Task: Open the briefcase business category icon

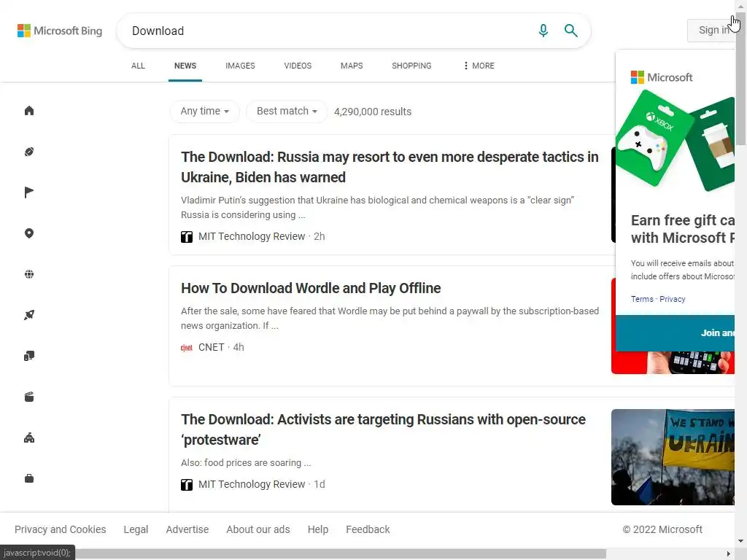Action: [x=29, y=478]
